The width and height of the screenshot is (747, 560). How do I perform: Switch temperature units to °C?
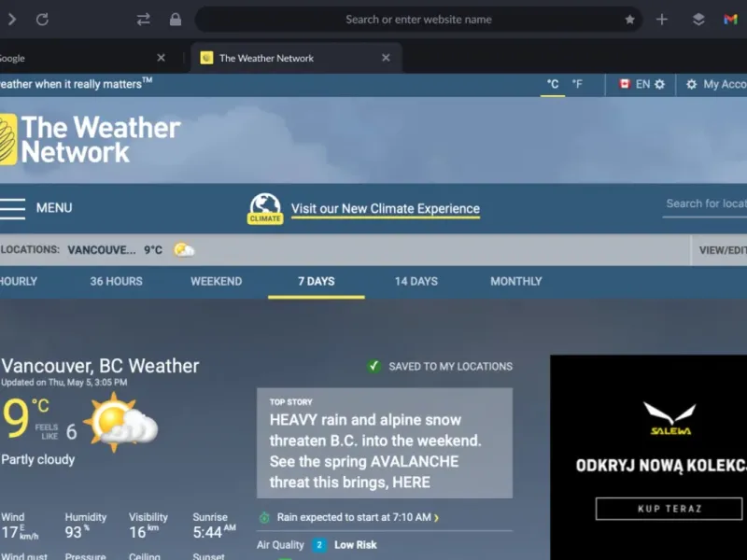(x=553, y=84)
